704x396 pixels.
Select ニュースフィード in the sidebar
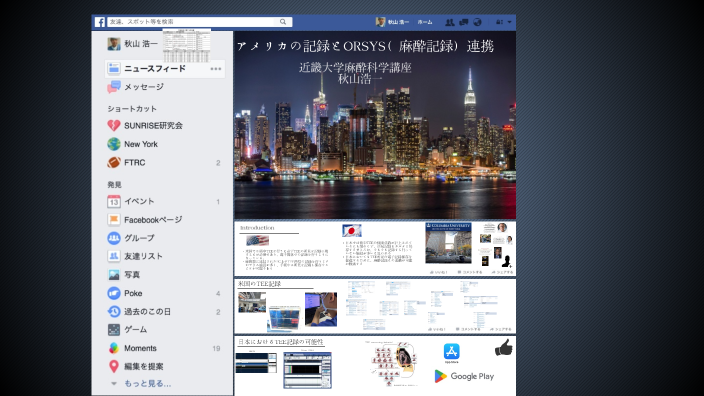coord(155,69)
